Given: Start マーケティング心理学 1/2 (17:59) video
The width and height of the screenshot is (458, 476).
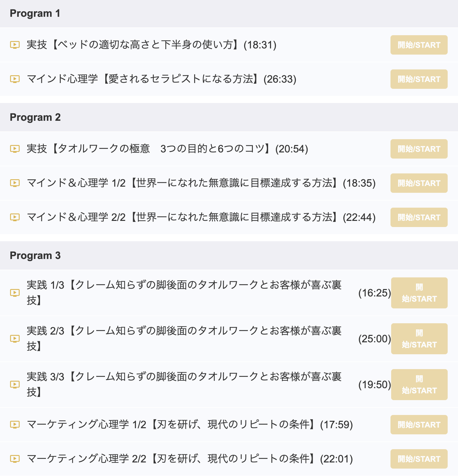Looking at the screenshot, I should (419, 425).
